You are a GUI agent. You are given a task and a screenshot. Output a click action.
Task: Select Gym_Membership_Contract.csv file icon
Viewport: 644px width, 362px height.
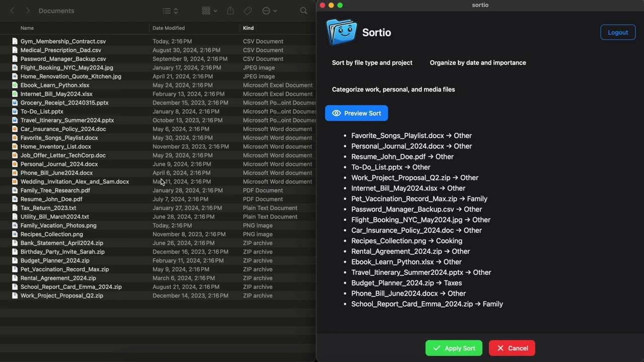(x=15, y=41)
